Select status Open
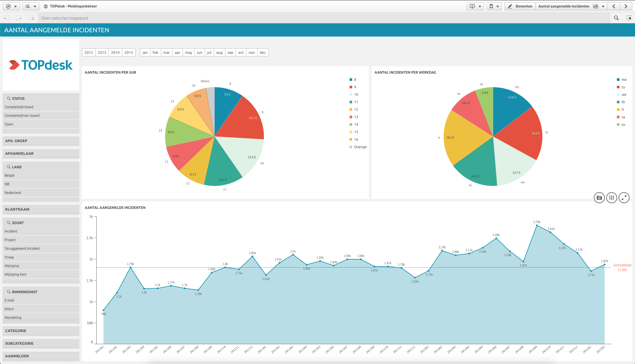 [41, 124]
